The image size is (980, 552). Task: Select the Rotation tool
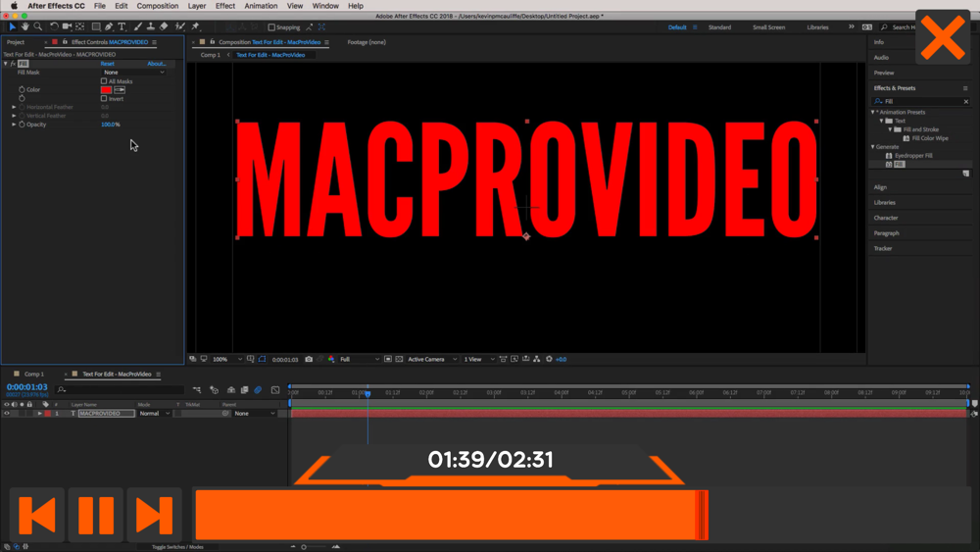click(x=54, y=26)
